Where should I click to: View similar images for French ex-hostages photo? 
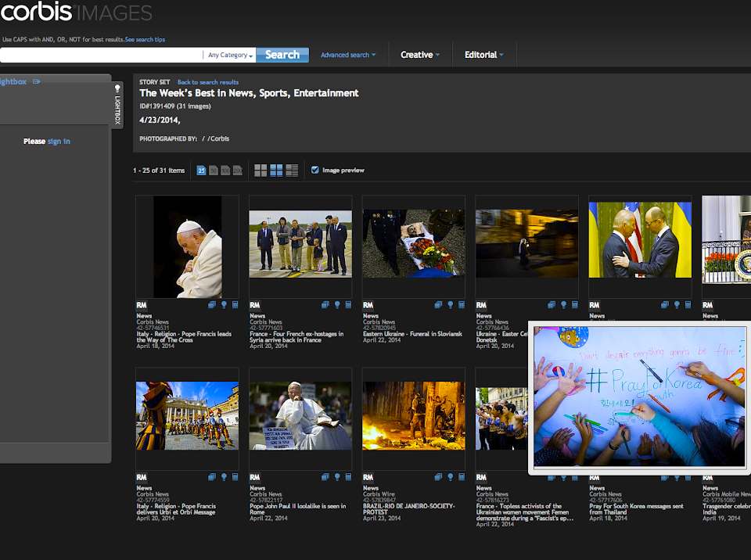[325, 305]
